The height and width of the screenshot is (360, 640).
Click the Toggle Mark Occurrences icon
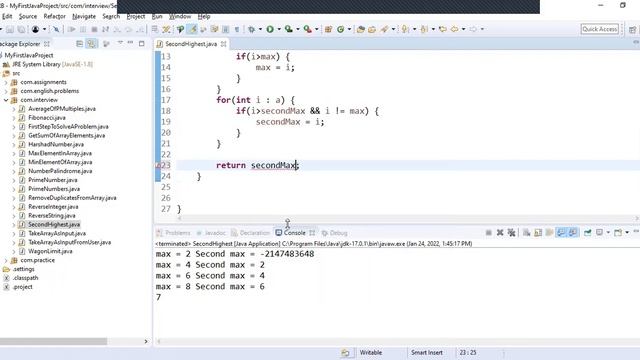tap(192, 29)
